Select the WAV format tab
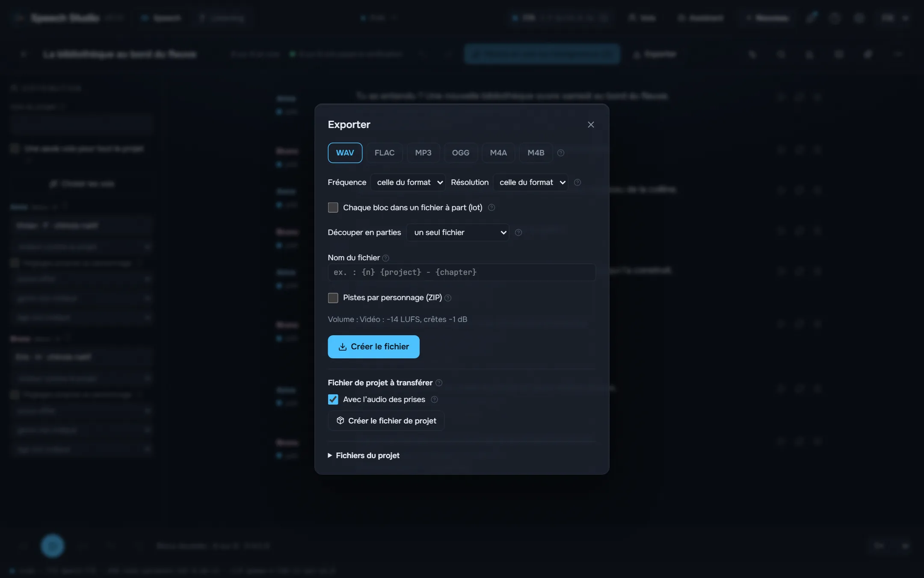This screenshot has height=578, width=924. point(345,153)
